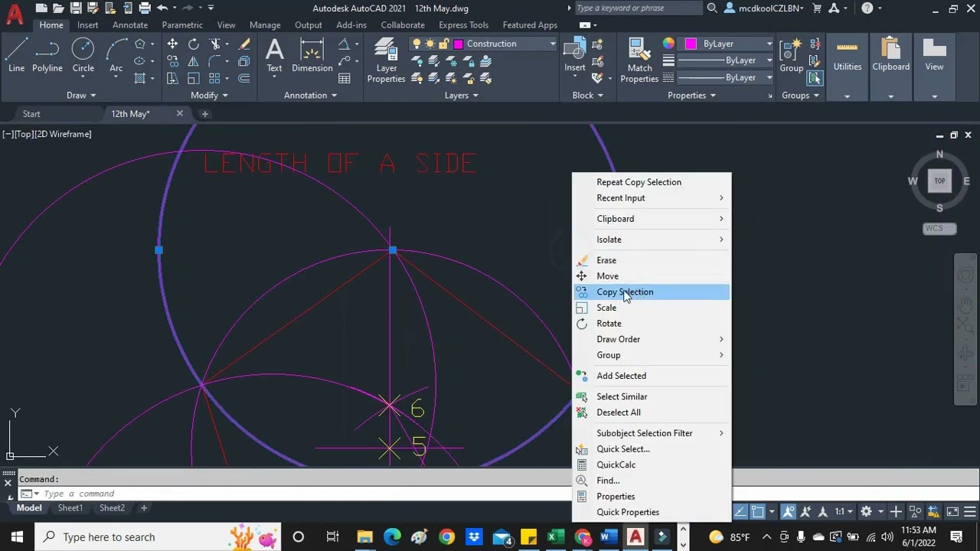Open File Explorer from the taskbar

[364, 536]
